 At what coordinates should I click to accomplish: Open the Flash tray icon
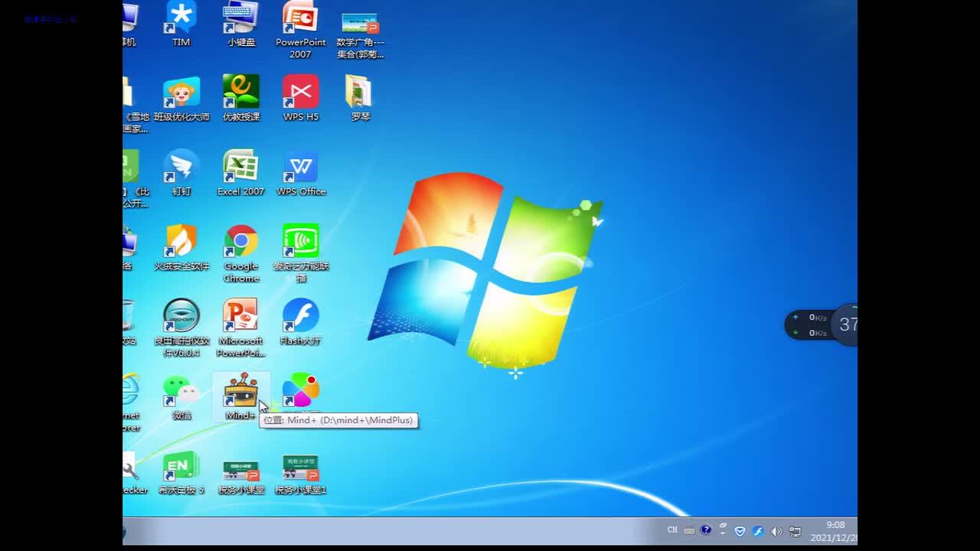click(758, 531)
